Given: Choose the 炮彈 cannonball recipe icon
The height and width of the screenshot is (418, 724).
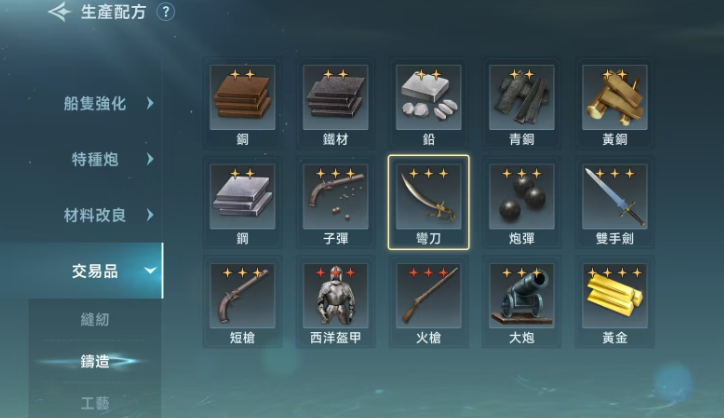Looking at the screenshot, I should pyautogui.click(x=522, y=197).
